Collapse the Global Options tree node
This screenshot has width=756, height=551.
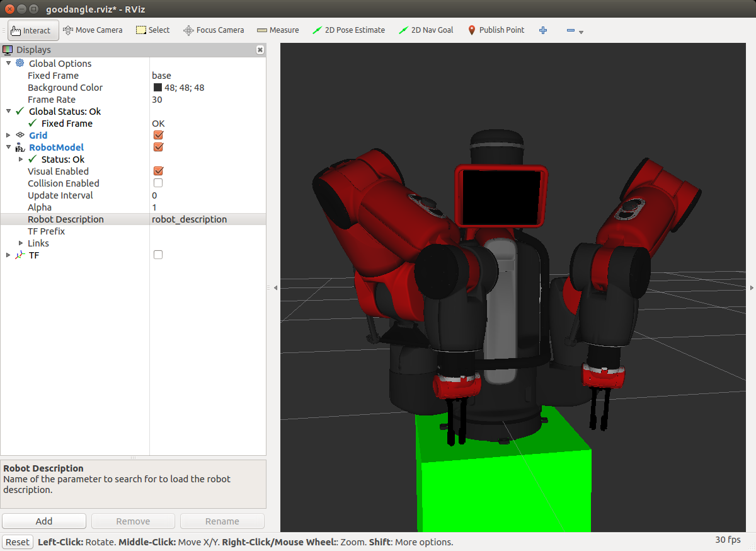tap(8, 63)
